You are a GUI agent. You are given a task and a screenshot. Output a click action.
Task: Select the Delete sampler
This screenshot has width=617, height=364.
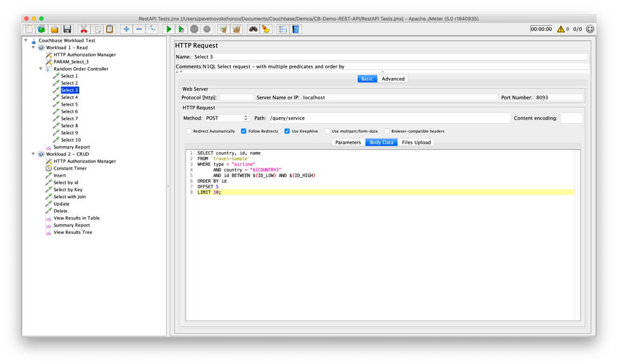60,211
